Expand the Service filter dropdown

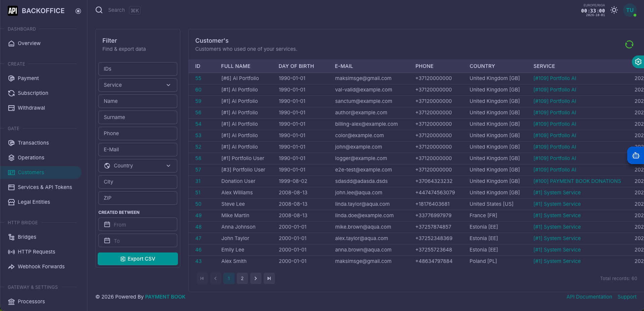(x=138, y=85)
